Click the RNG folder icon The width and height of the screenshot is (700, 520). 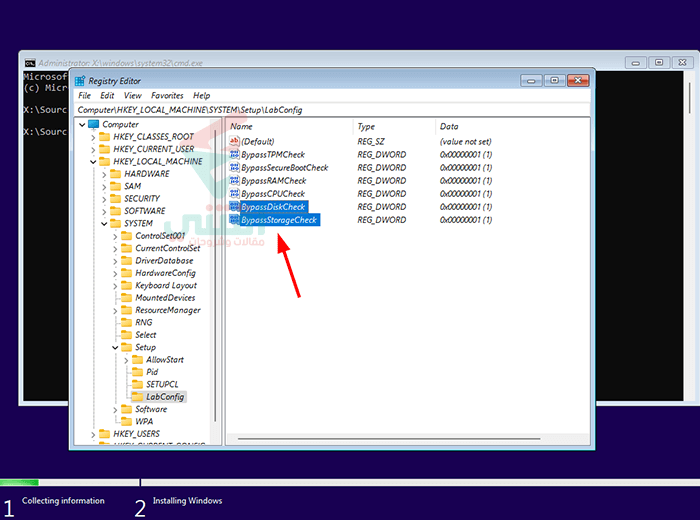(127, 322)
